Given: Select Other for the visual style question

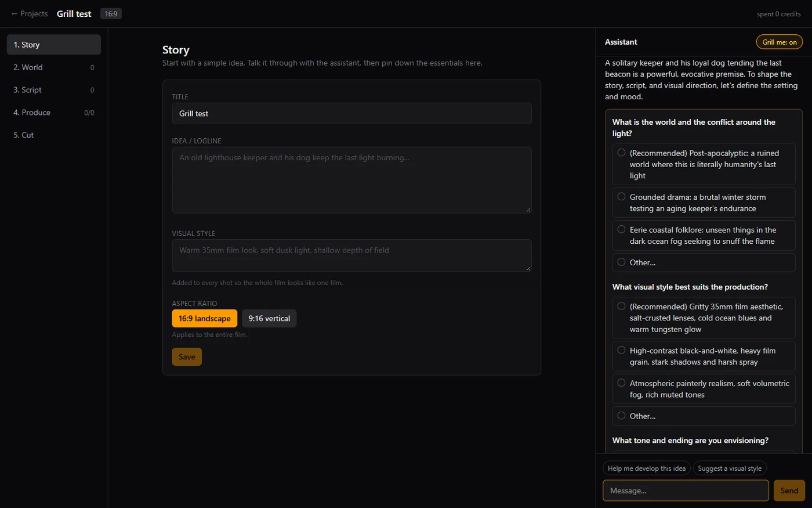Looking at the screenshot, I should coord(704,416).
